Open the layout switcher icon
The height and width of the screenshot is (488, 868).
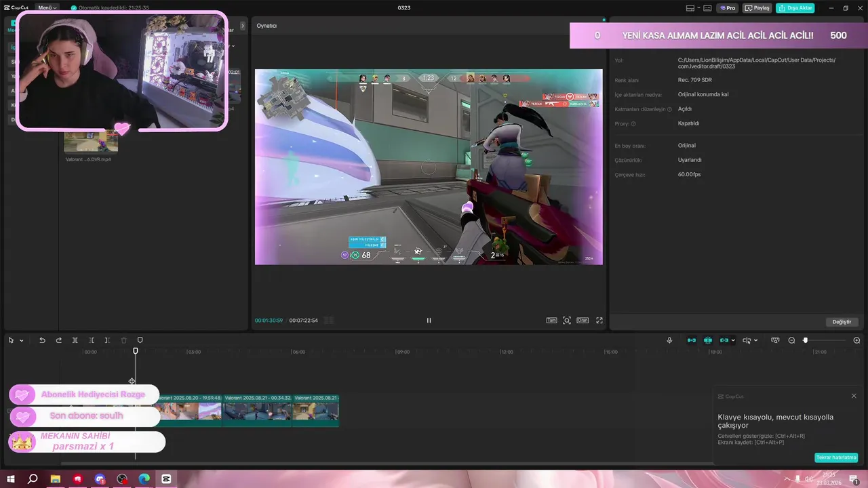click(690, 8)
